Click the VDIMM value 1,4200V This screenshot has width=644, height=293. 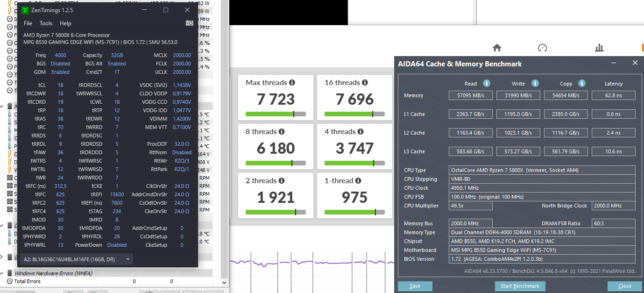[x=182, y=119]
